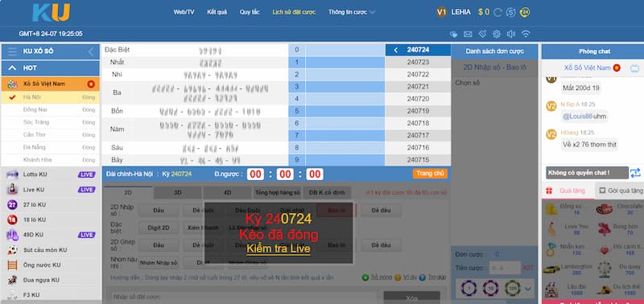Select Hà Nội lottery
This screenshot has width=644, height=304.
51,97
